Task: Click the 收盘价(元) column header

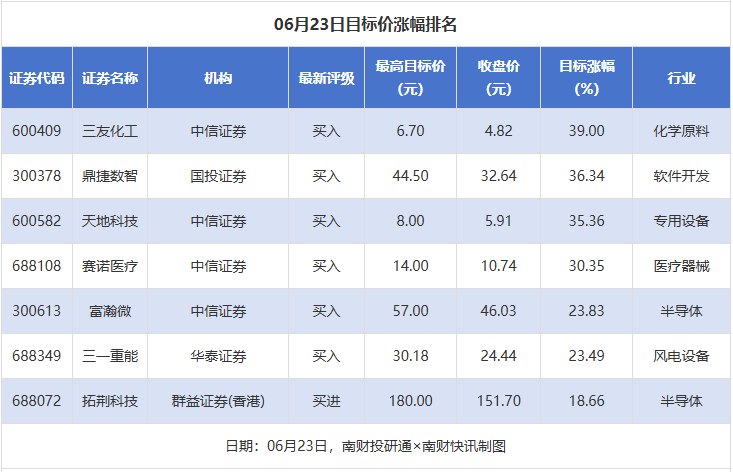Action: [498, 78]
